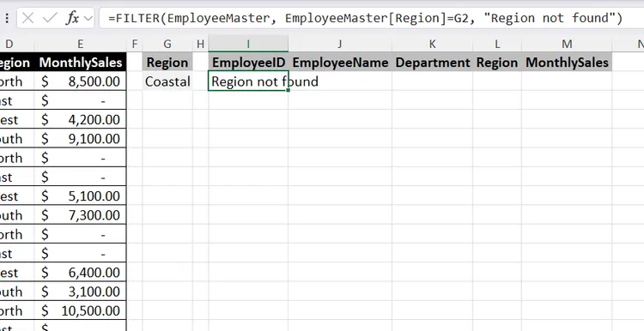
Task: Select column J header
Action: (340, 44)
